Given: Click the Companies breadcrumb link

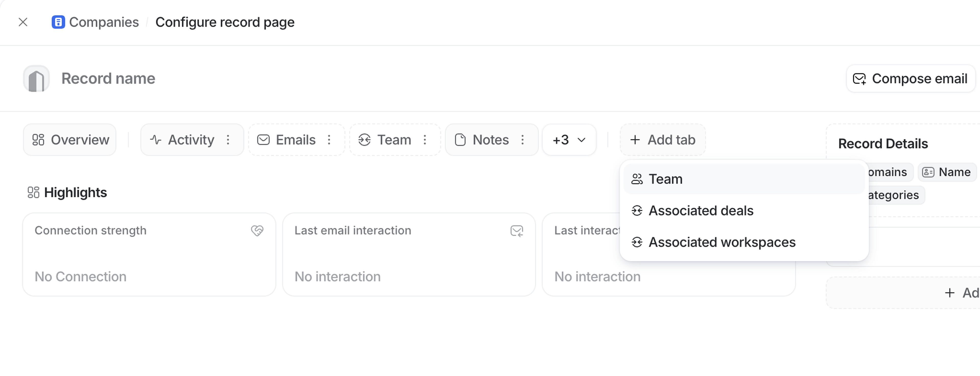Looking at the screenshot, I should (103, 22).
